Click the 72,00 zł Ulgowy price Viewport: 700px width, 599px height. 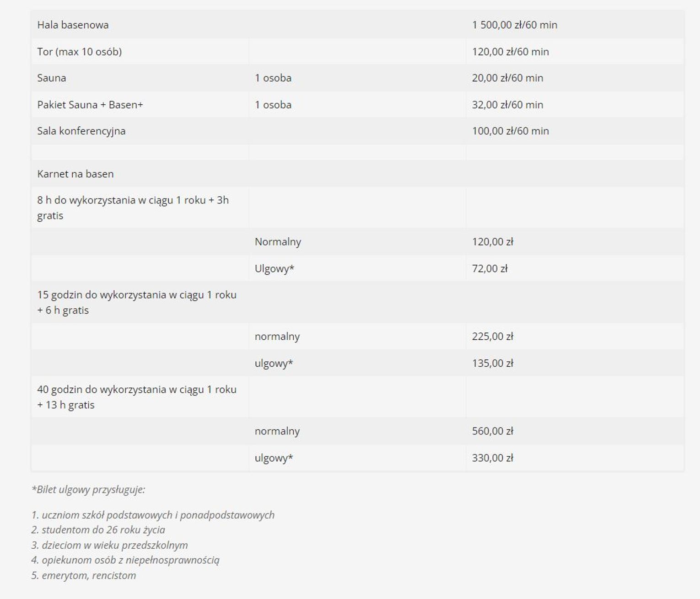[490, 268]
